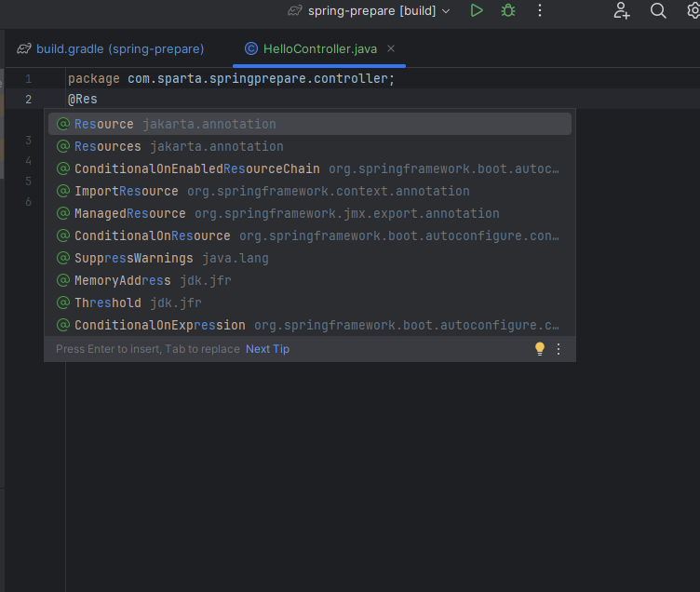Viewport: 700px width, 592px height.
Task: Open the Code With Me icon
Action: point(622,11)
